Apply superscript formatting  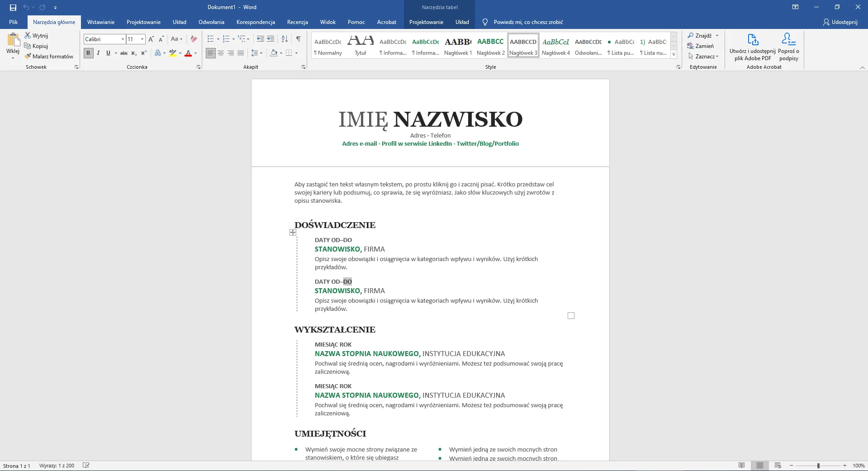(x=144, y=53)
